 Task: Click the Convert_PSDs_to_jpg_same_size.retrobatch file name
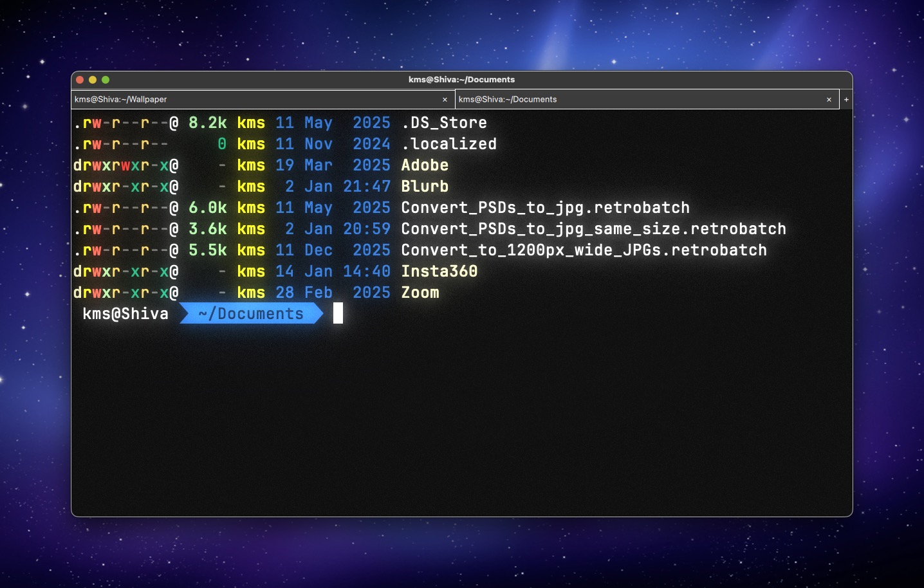(x=593, y=229)
